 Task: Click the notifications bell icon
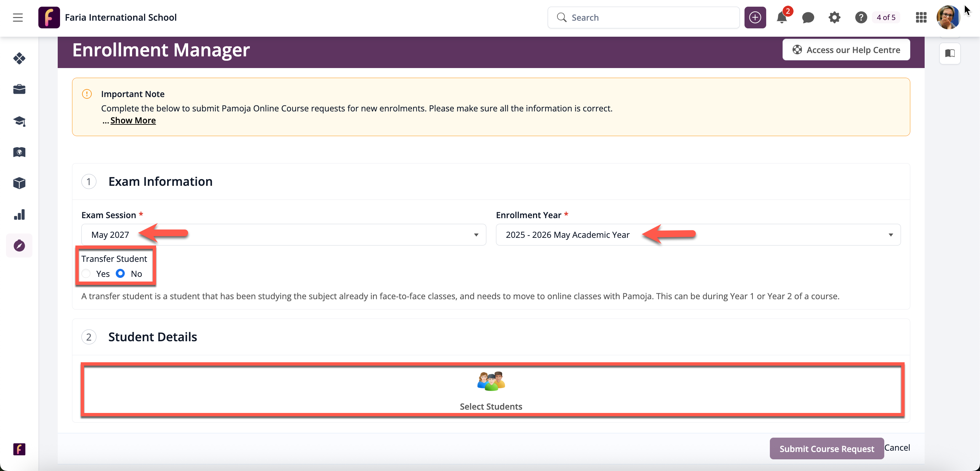click(x=782, y=17)
